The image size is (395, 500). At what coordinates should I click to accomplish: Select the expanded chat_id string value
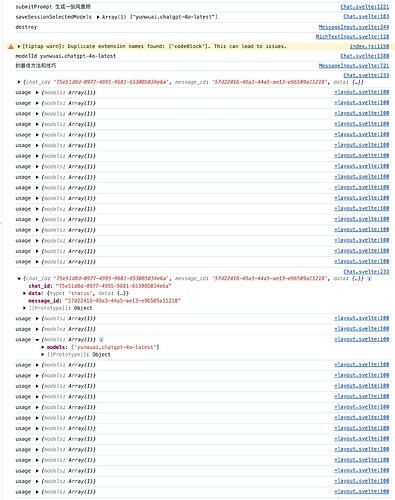coord(113,286)
